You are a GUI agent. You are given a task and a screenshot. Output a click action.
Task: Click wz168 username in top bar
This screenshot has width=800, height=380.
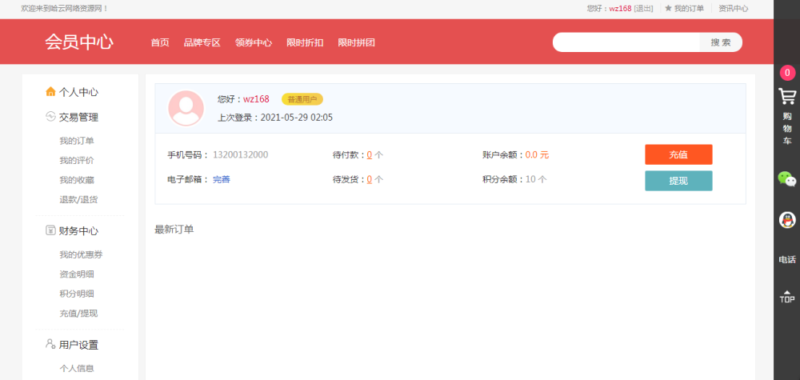click(x=620, y=8)
